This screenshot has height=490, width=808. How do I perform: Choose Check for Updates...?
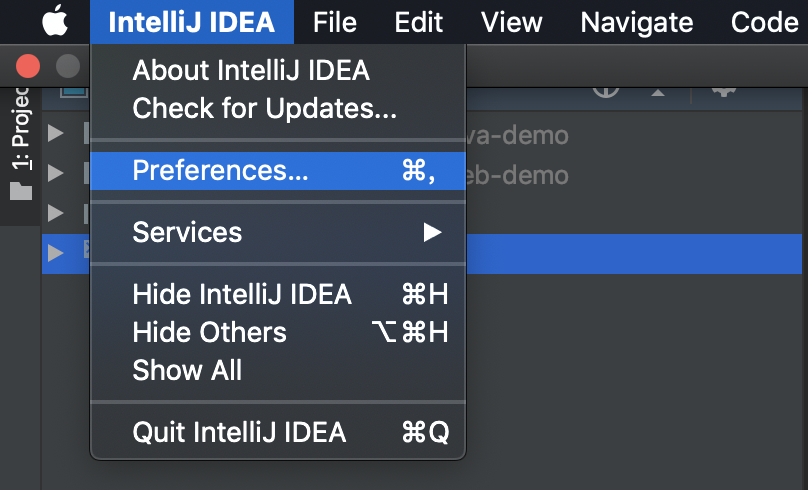(x=264, y=107)
